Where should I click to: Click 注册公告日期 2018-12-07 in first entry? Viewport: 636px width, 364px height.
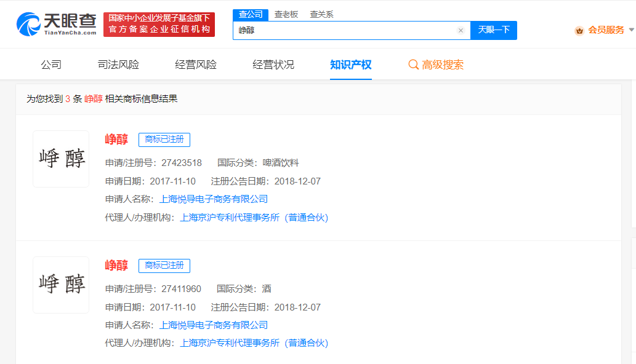coord(266,181)
